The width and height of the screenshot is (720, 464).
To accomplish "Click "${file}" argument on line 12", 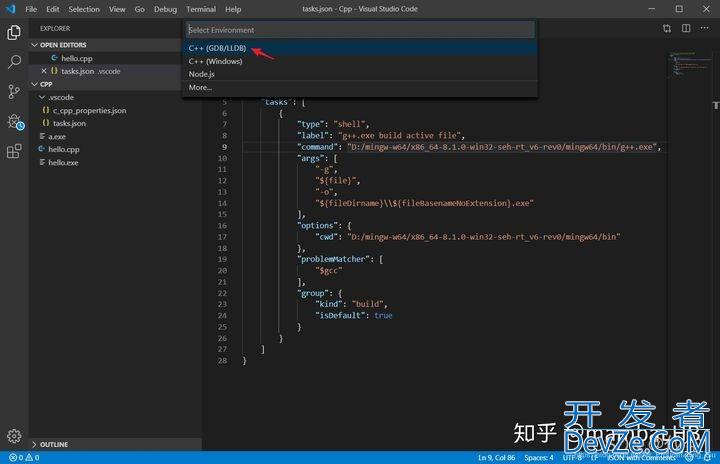I will (x=336, y=181).
